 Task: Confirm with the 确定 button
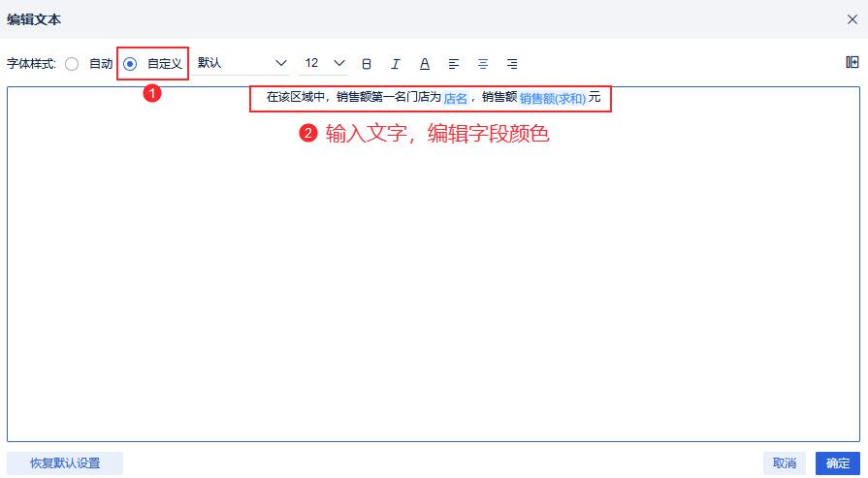pyautogui.click(x=838, y=463)
